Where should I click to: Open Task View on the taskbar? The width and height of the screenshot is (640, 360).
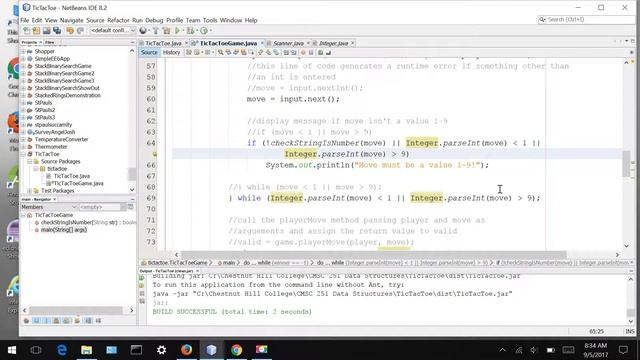coord(36,350)
